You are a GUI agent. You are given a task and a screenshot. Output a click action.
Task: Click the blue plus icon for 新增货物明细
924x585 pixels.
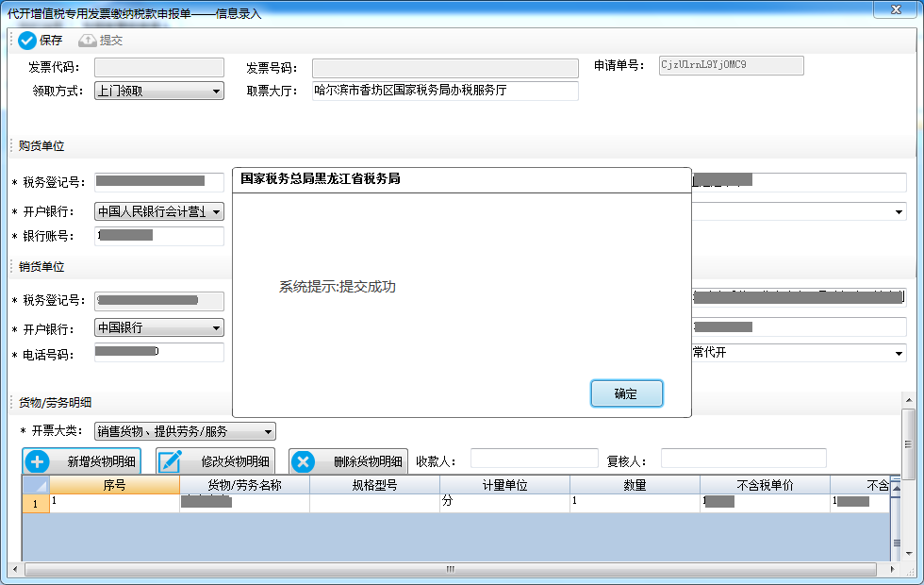coord(37,462)
